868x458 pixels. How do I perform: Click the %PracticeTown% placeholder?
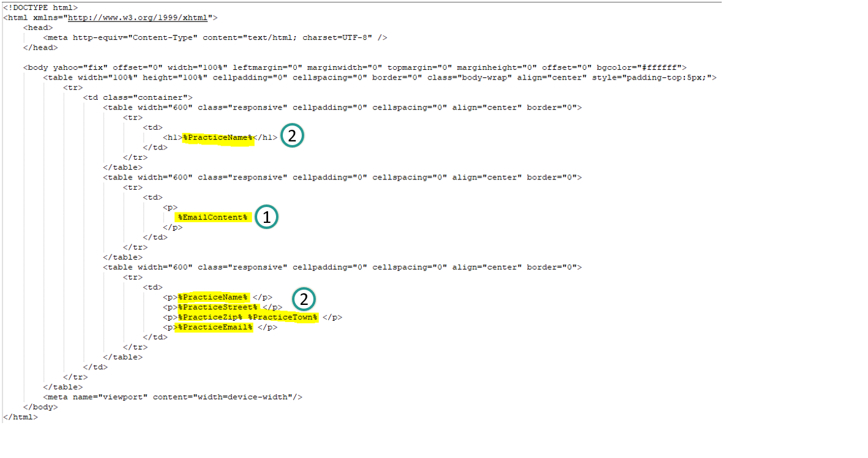pyautogui.click(x=283, y=317)
